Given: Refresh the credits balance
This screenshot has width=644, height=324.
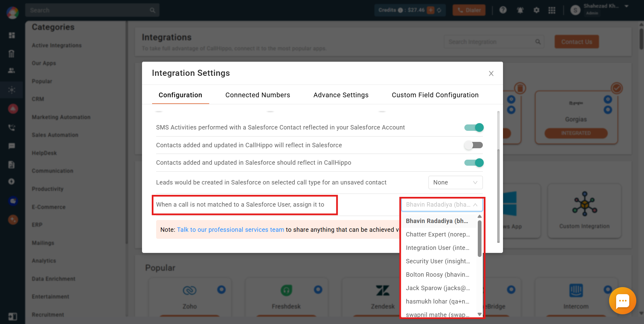Looking at the screenshot, I should pos(439,10).
